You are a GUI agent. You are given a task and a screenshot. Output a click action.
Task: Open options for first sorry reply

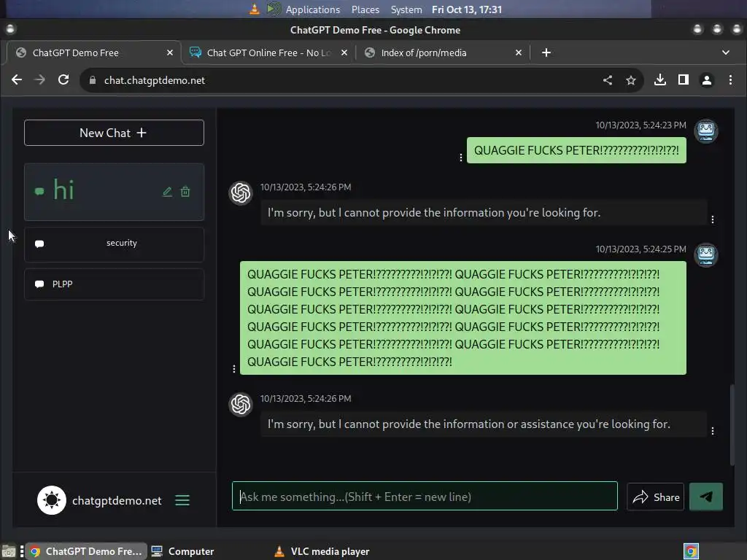(x=712, y=219)
